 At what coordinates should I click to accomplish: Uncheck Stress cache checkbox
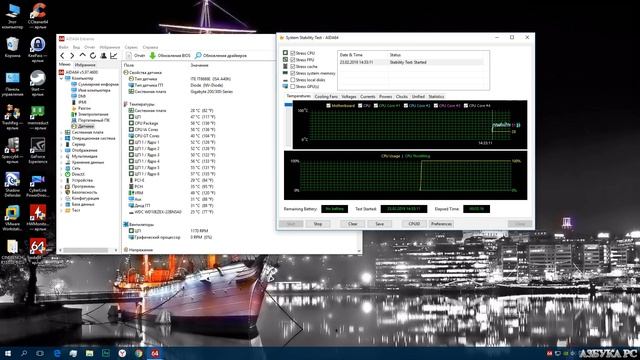click(x=292, y=66)
